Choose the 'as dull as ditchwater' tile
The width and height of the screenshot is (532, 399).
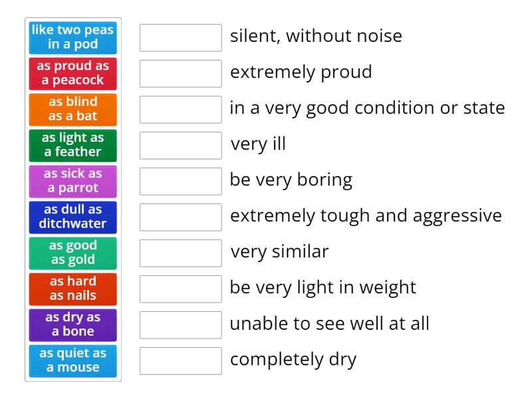[73, 217]
